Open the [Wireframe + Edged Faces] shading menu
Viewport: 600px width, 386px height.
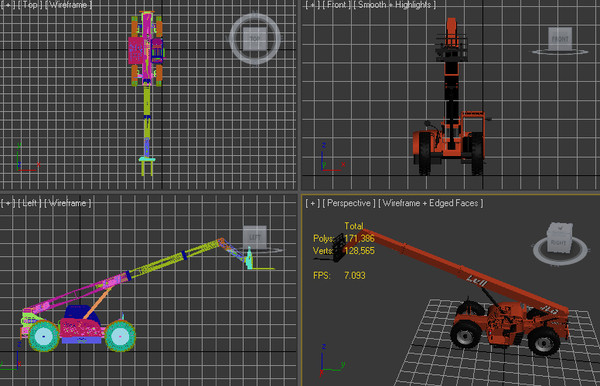click(431, 203)
